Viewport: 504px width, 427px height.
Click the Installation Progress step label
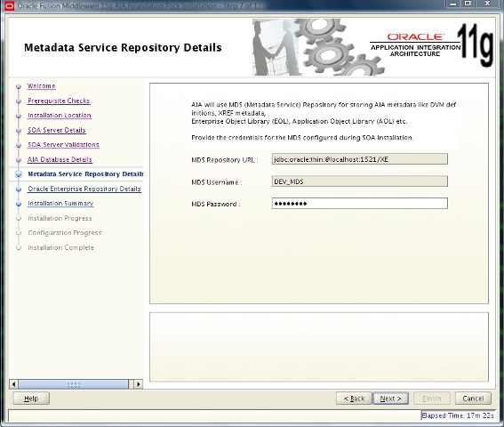[x=60, y=218]
